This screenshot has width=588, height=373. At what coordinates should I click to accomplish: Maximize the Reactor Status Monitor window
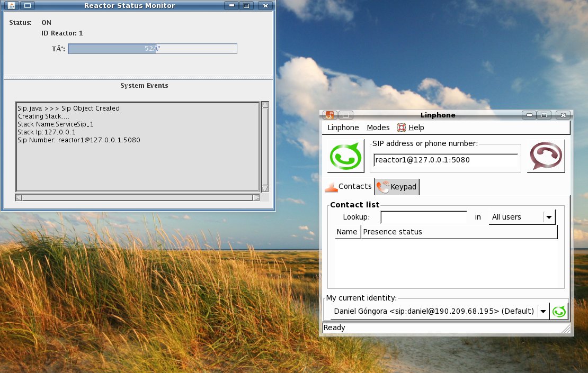(246, 6)
